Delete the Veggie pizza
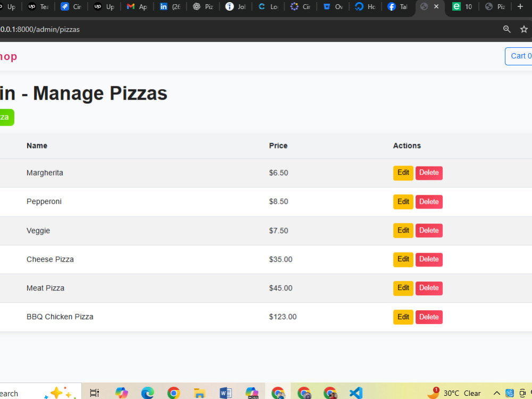This screenshot has width=532, height=399. pos(429,230)
